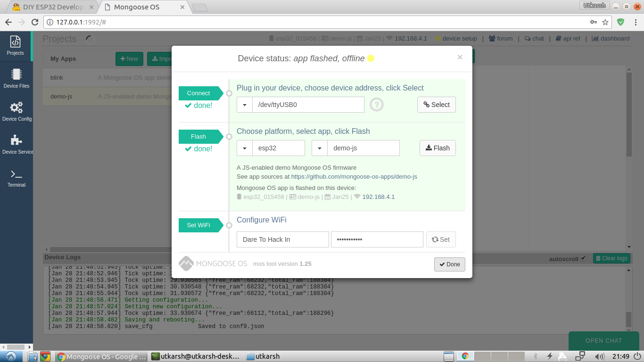Screen dimensions: 644x362
Task: Click the Select device button
Action: 436,105
